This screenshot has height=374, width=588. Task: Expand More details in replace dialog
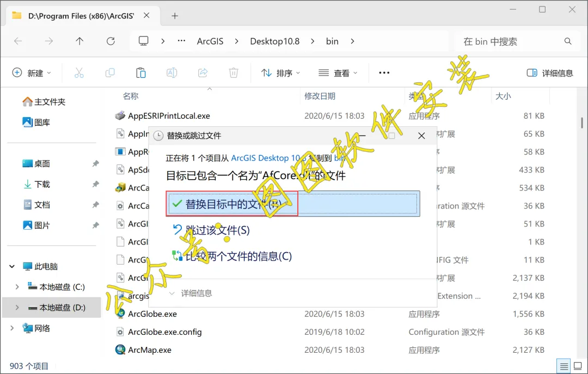point(191,293)
